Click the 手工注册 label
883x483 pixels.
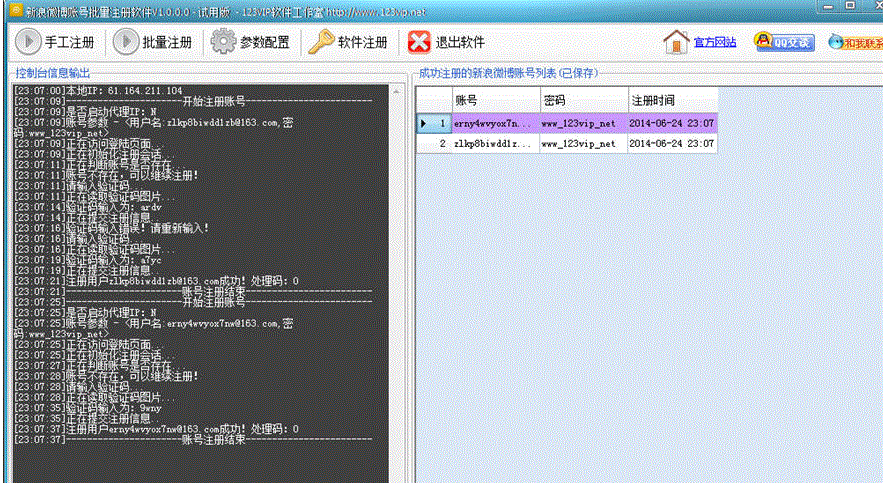[69, 42]
